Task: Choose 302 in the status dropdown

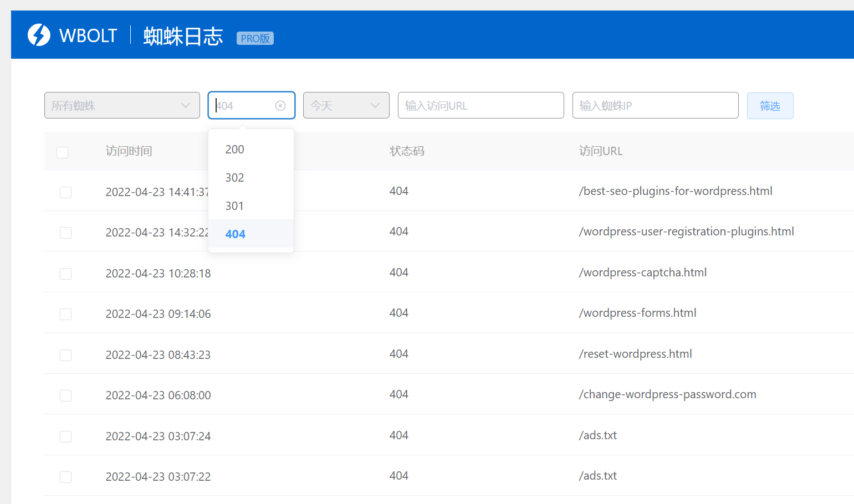Action: point(235,178)
